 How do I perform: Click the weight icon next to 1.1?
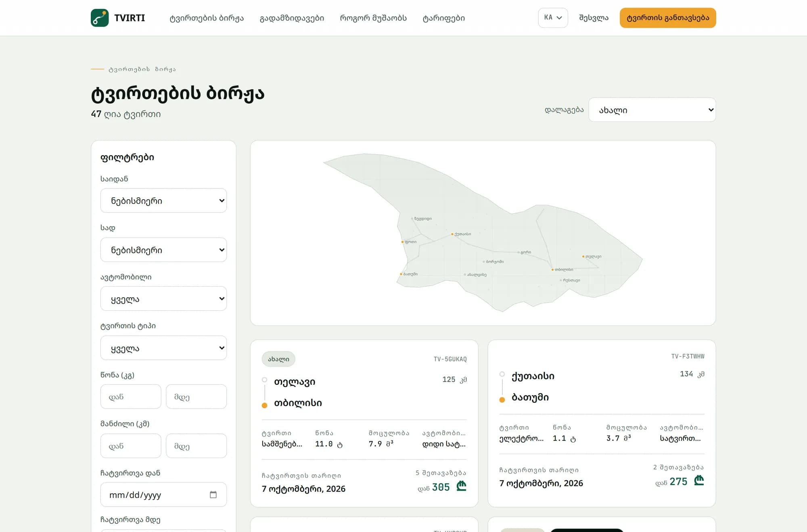click(x=573, y=439)
